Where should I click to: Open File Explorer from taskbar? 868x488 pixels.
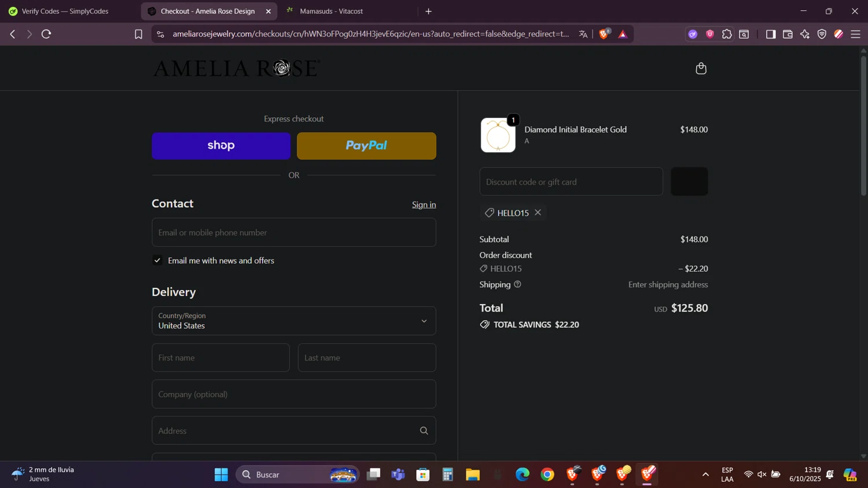[473, 475]
